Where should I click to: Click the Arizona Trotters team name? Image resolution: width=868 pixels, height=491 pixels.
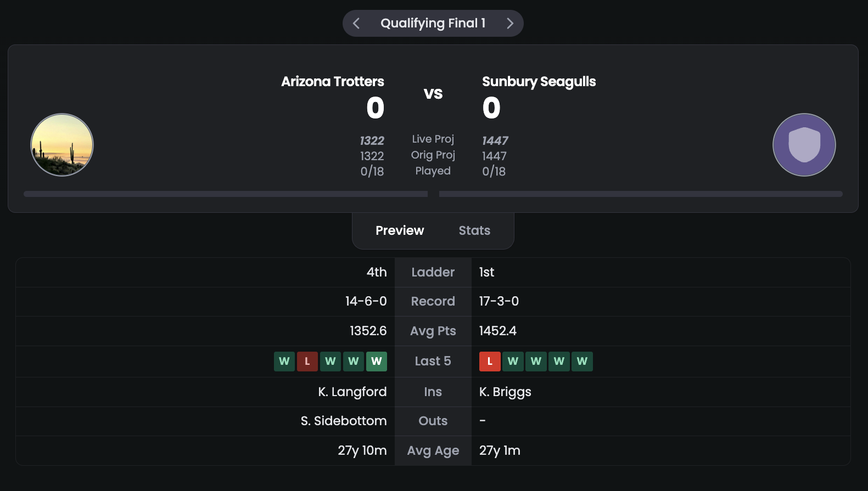[x=333, y=82]
